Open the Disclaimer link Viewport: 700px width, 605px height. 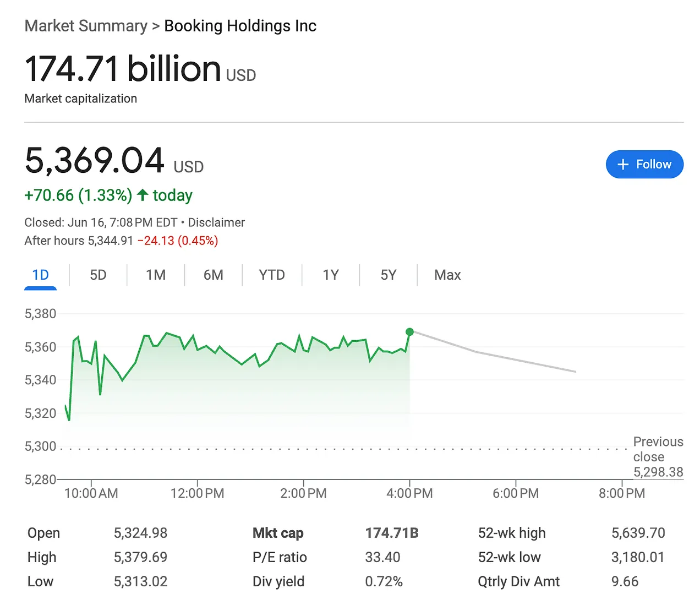216,222
